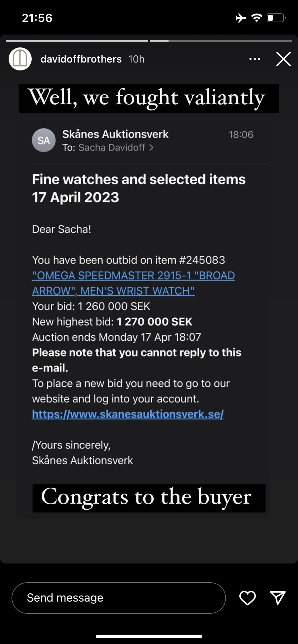Tap the SA sender avatar circle
Screen dimensions: 298x644
tap(44, 140)
